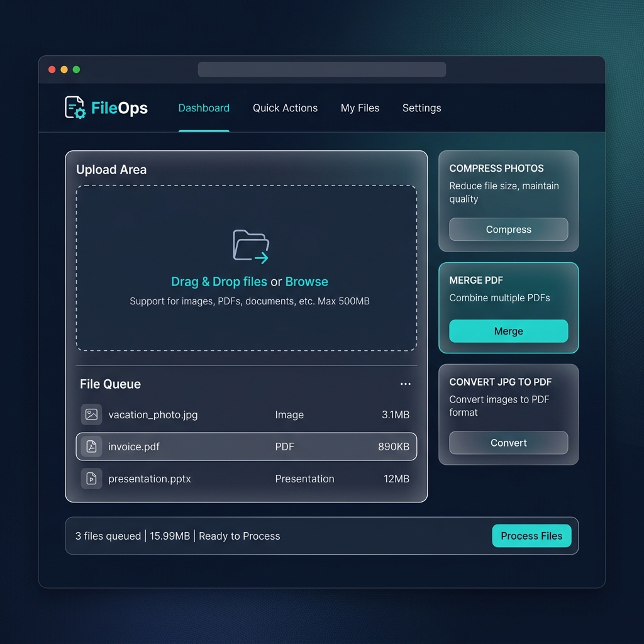Open the Settings tab
The image size is (644, 644).
(422, 108)
